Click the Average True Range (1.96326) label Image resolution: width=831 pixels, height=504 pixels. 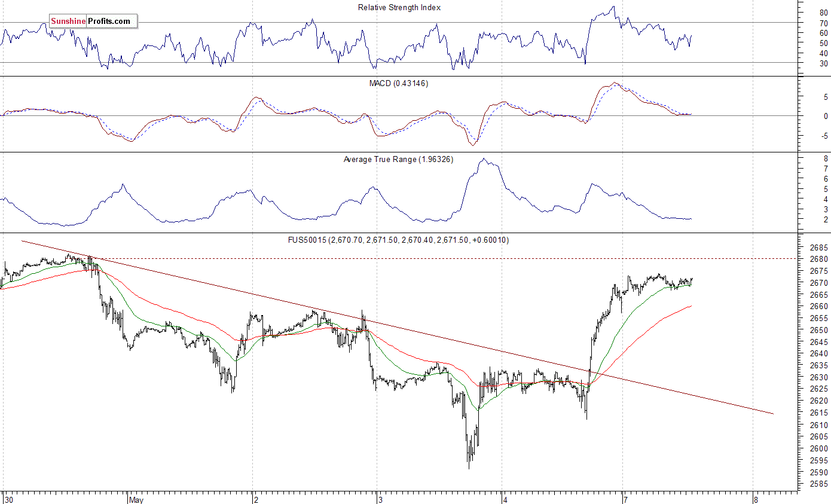398,159
